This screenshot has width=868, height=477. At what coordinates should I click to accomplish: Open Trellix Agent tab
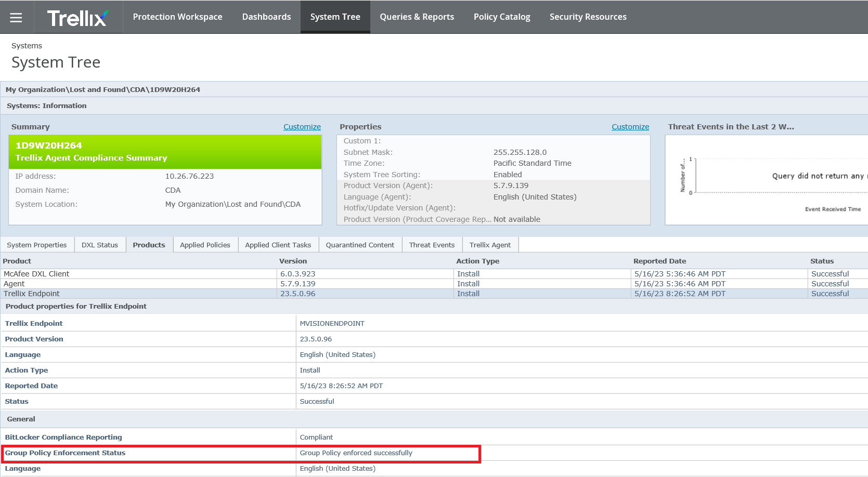click(490, 245)
